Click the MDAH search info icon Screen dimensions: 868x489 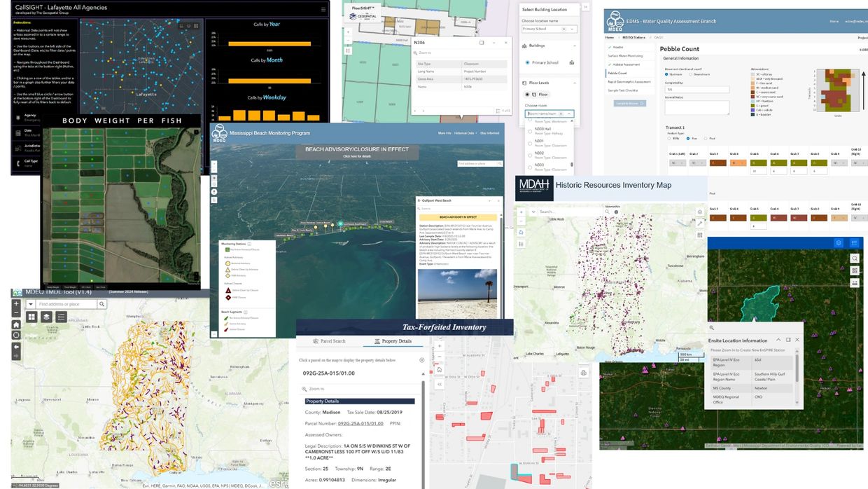pyautogui.click(x=616, y=212)
